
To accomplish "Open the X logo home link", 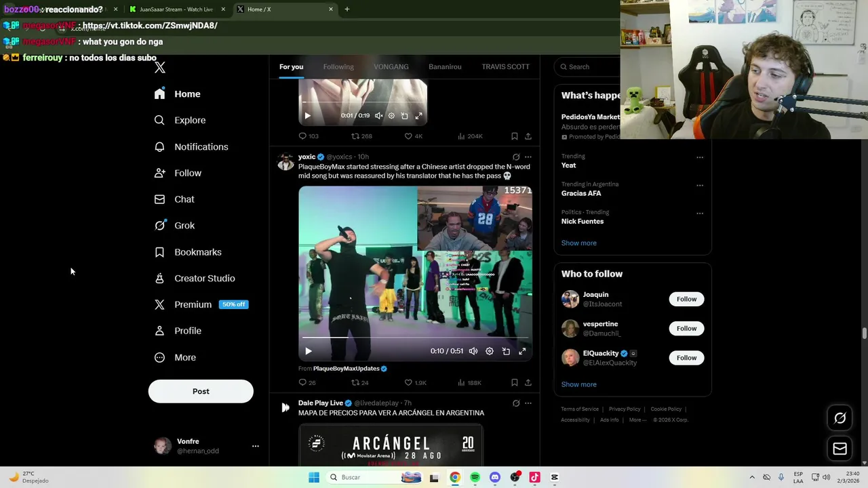I will coord(160,67).
